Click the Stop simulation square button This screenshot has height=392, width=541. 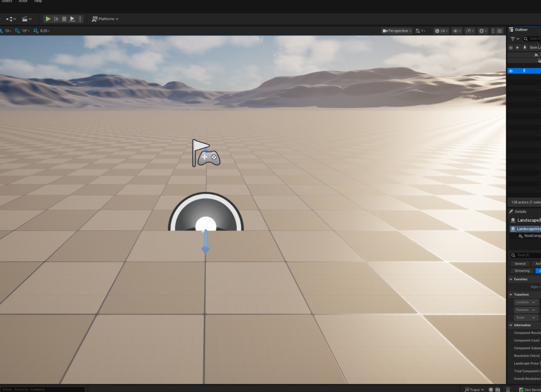click(64, 19)
